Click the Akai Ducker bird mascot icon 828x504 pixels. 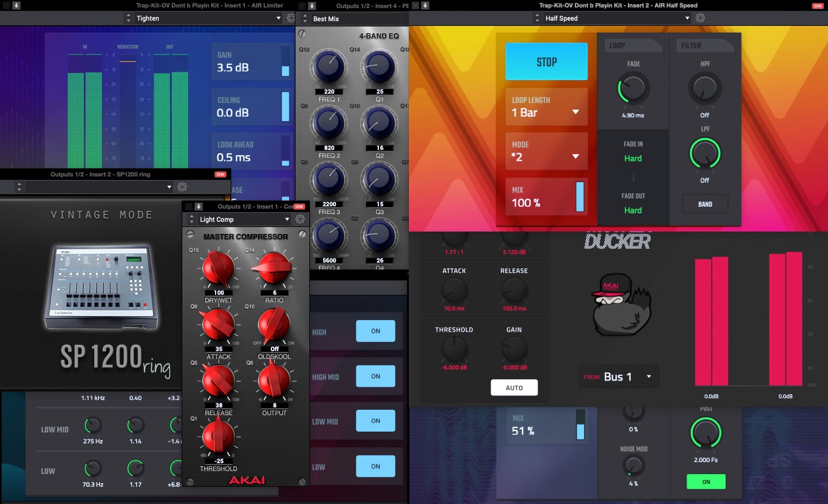(620, 305)
